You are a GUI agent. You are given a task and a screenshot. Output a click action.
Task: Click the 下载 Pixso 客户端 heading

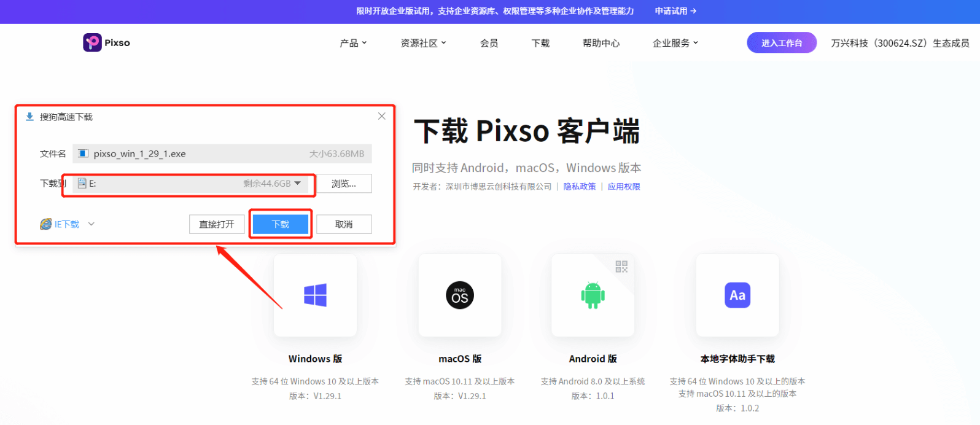point(527,131)
